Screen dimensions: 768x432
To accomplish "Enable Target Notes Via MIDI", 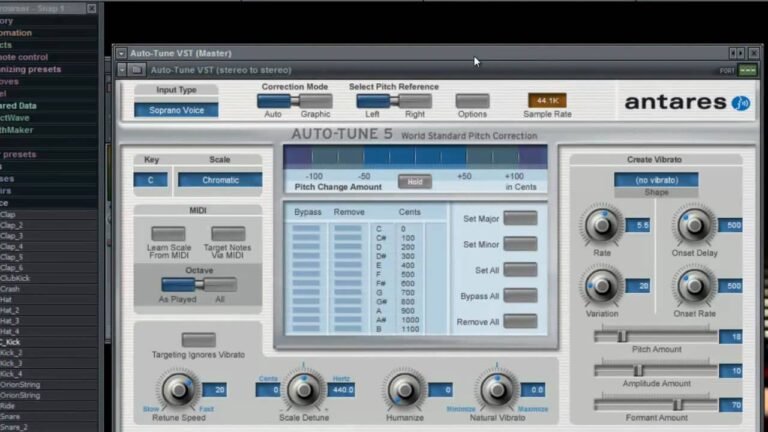I will (228, 234).
